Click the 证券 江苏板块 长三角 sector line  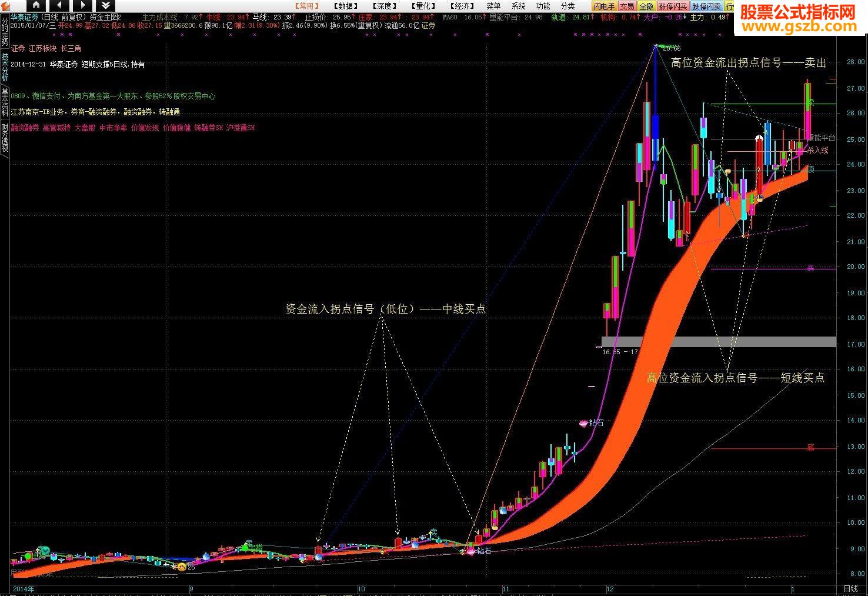[x=46, y=48]
